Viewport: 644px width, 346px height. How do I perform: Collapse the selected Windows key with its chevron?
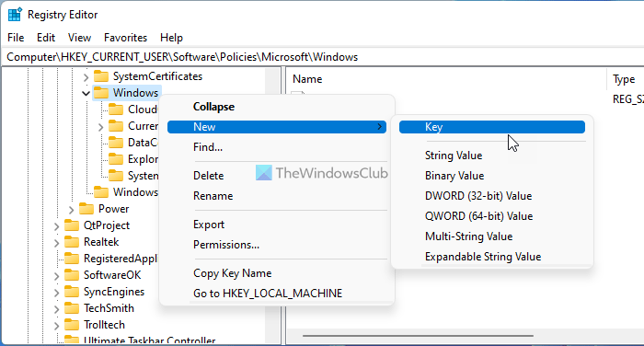[86, 94]
